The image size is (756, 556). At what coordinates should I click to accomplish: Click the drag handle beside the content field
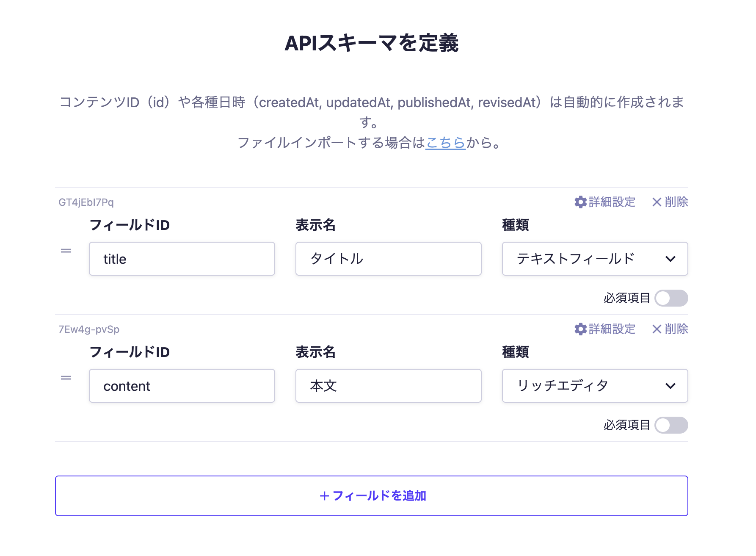pos(66,377)
